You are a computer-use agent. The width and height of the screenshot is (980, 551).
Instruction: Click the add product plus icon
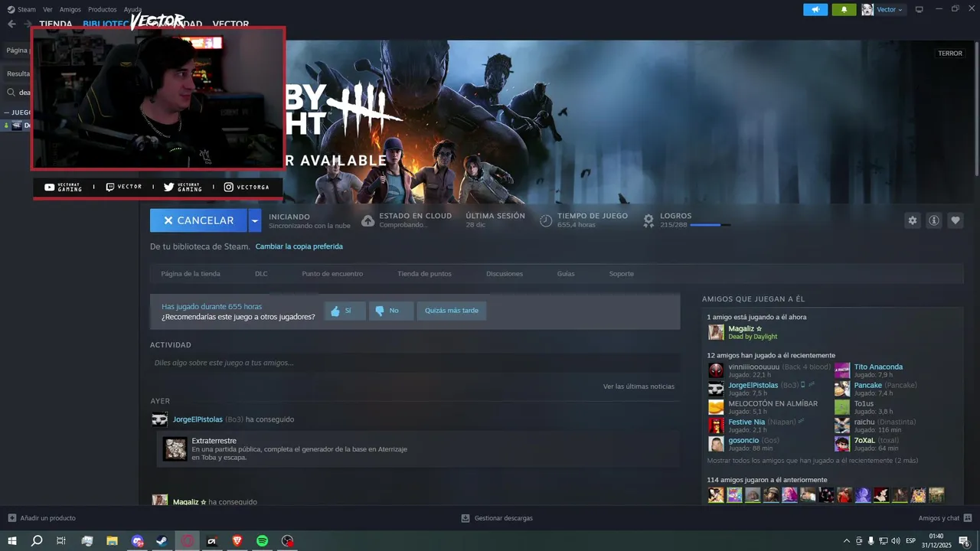[x=11, y=518]
